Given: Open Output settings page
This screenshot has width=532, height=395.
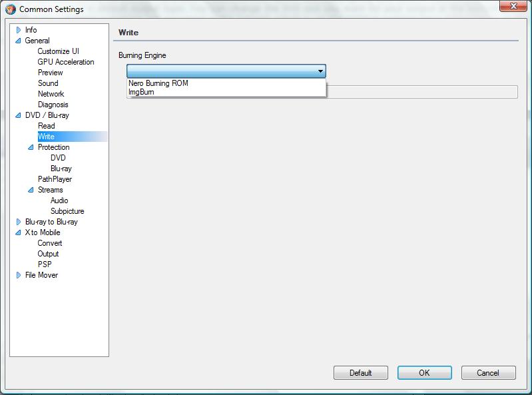Looking at the screenshot, I should (x=48, y=254).
